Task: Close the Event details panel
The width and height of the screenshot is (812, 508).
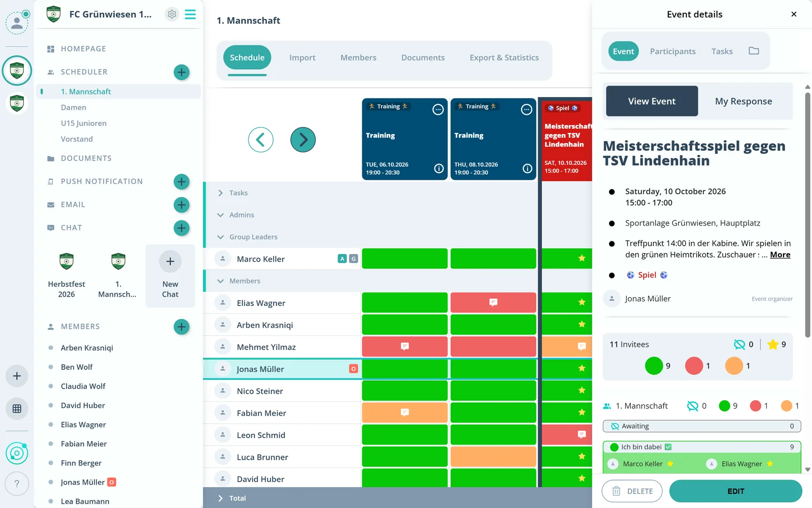Action: (794, 14)
